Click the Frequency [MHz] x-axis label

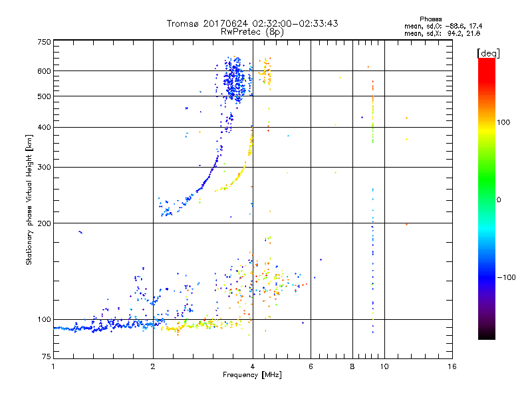coord(252,376)
